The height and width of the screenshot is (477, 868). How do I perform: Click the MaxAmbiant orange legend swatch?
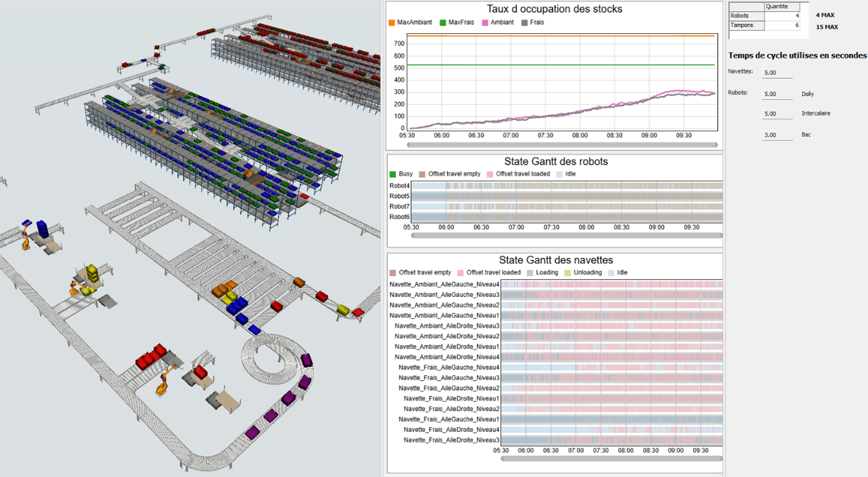tap(392, 23)
